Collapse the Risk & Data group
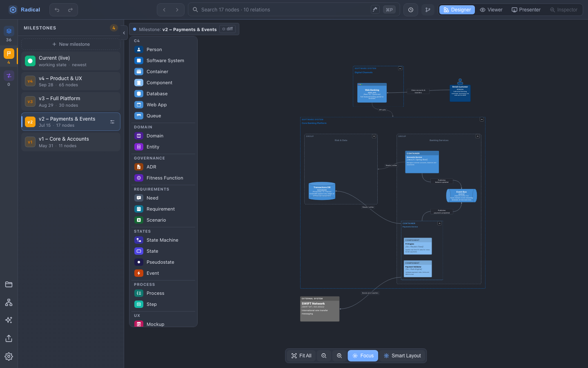 click(x=374, y=136)
